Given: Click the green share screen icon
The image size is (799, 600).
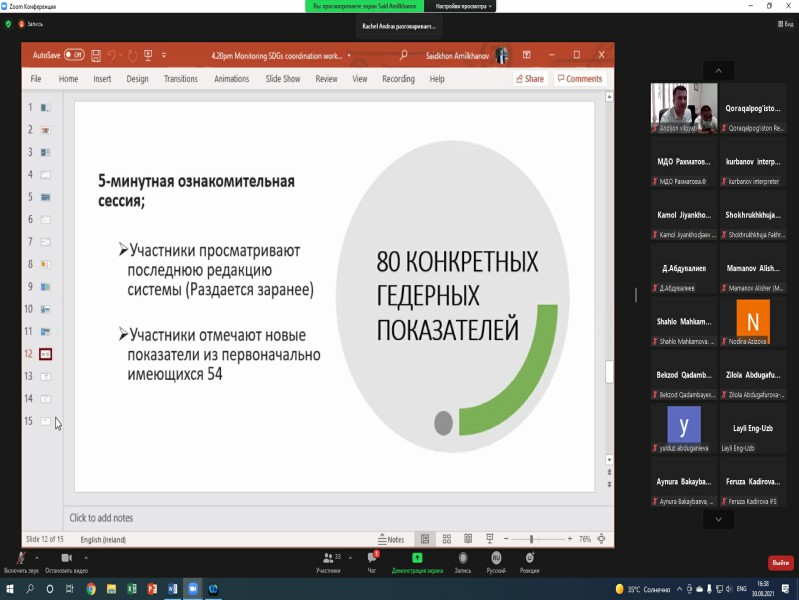Looking at the screenshot, I should [417, 558].
